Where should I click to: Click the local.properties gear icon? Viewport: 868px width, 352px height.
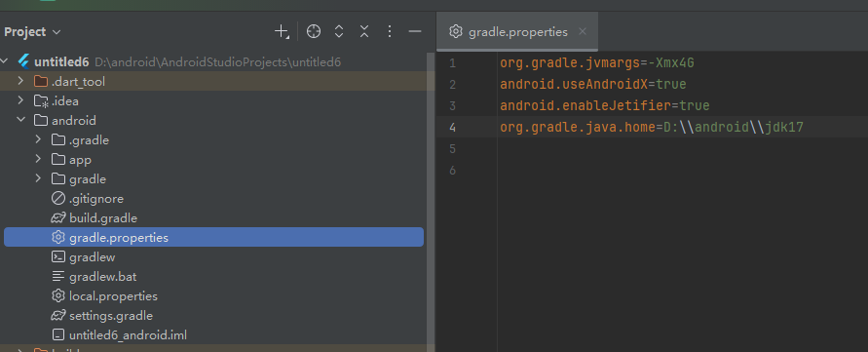[x=58, y=296]
